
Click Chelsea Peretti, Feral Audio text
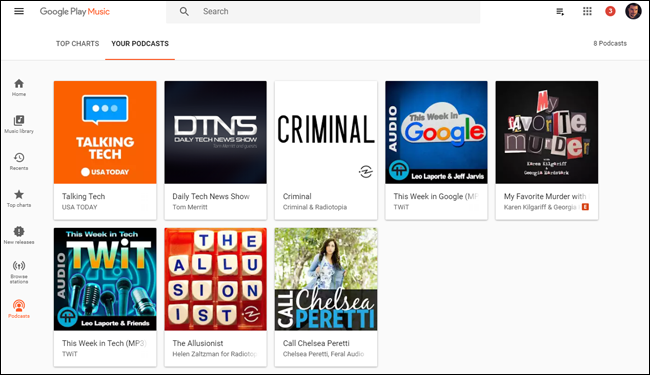[x=323, y=354]
